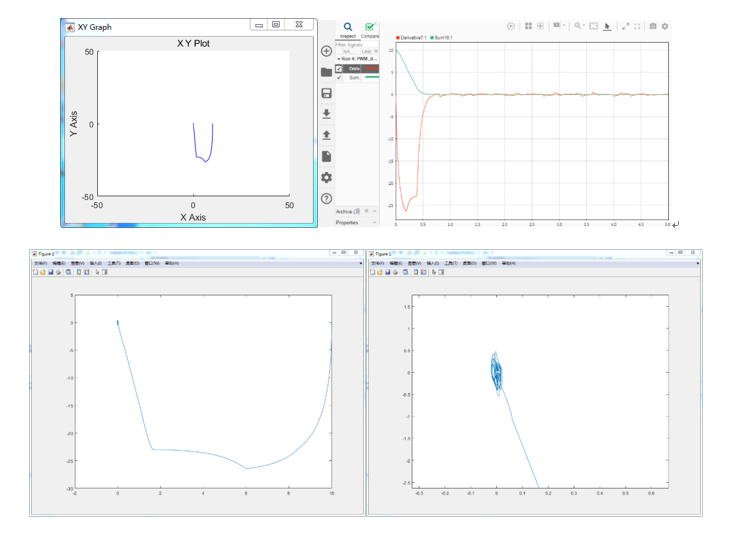Open Preferences gear in the inspector sidebar
The image size is (735, 535).
326,177
